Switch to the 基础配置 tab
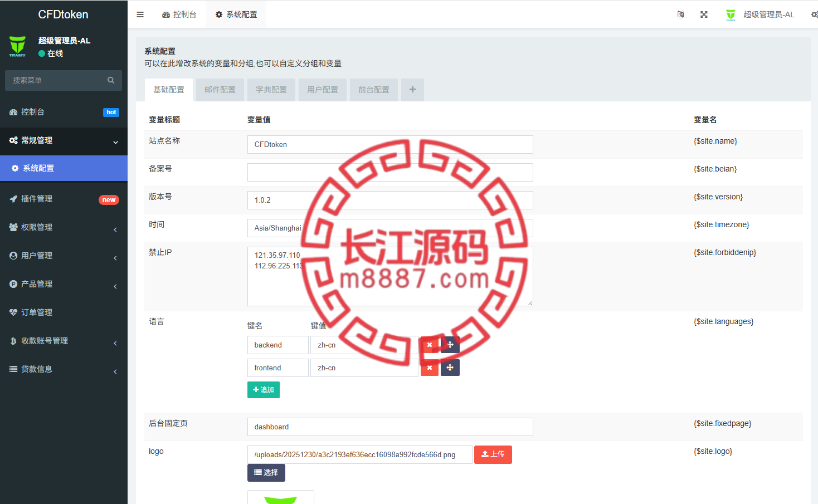 (169, 90)
